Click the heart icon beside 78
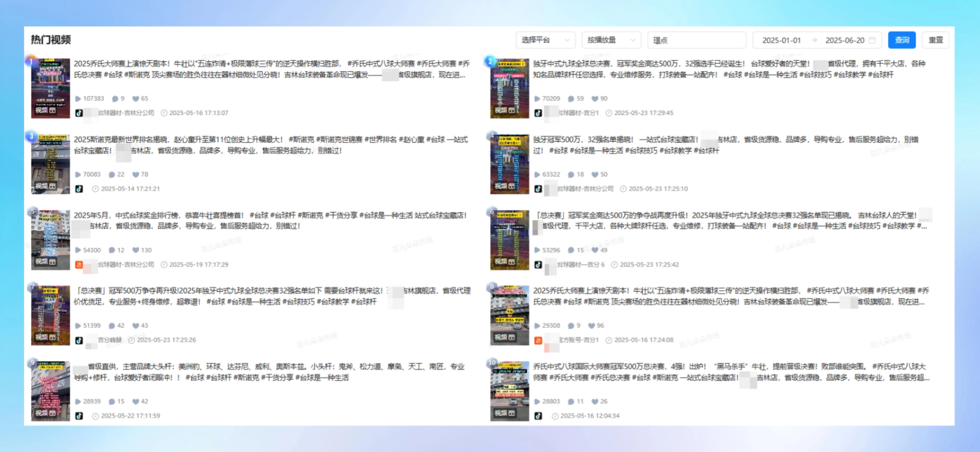Screen dimensions: 980x452 click(x=136, y=174)
